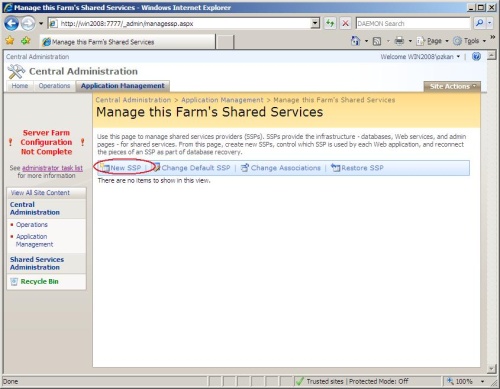The image size is (500, 389).
Task: Open Operations in the sidebar
Action: [32, 225]
